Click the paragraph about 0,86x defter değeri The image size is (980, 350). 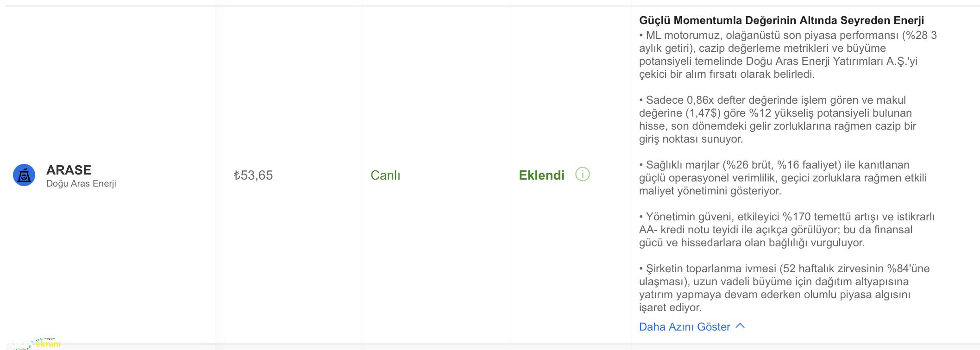778,119
